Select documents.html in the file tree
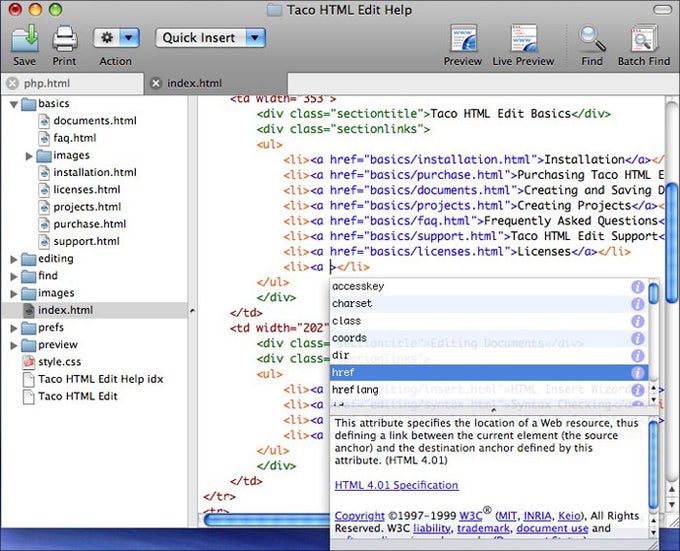This screenshot has width=680, height=551. [x=95, y=121]
